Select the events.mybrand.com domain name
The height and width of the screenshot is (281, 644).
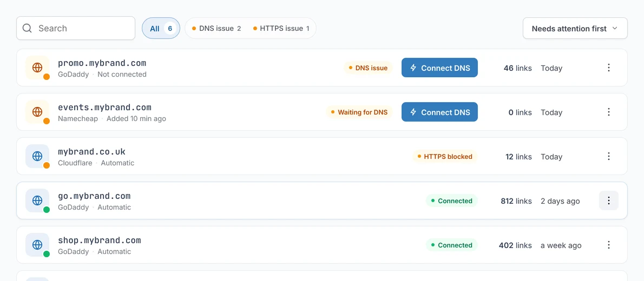(105, 108)
